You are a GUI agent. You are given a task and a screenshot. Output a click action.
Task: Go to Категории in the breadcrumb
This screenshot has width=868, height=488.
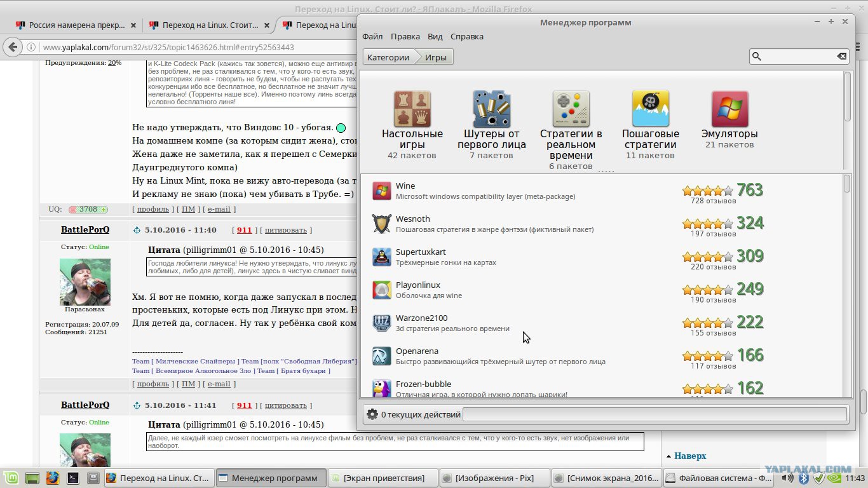[x=388, y=57]
